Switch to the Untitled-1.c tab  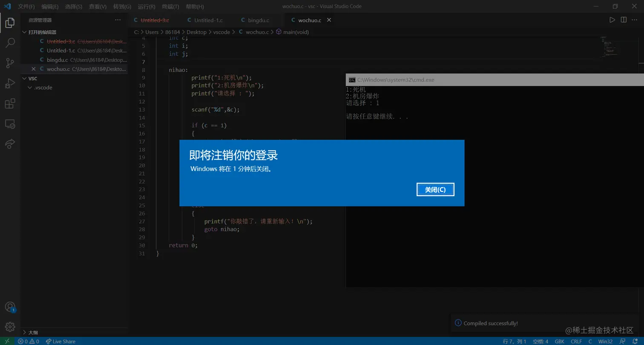coord(208,20)
